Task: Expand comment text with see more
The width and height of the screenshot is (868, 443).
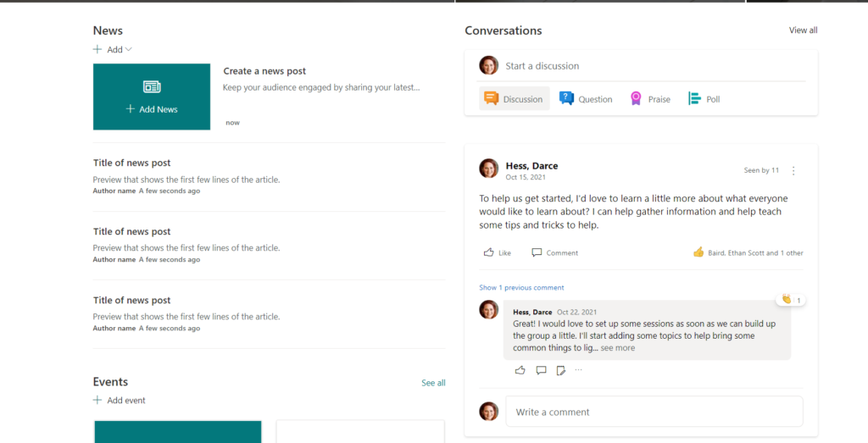Action: pyautogui.click(x=618, y=348)
